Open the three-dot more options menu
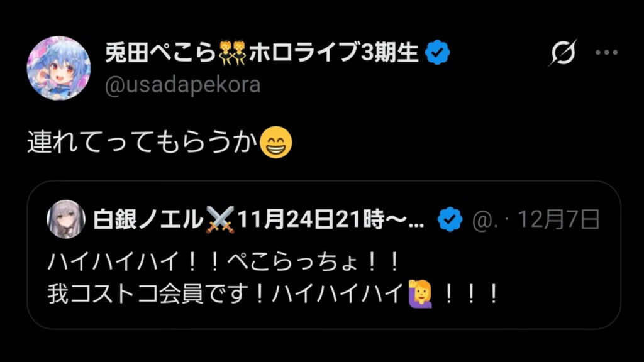This screenshot has height=362, width=644. coord(607,53)
